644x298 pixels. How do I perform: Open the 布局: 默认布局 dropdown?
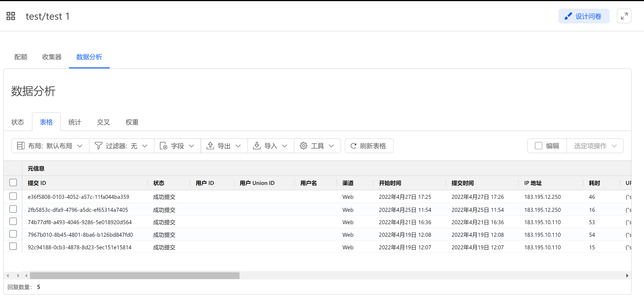[x=50, y=146]
